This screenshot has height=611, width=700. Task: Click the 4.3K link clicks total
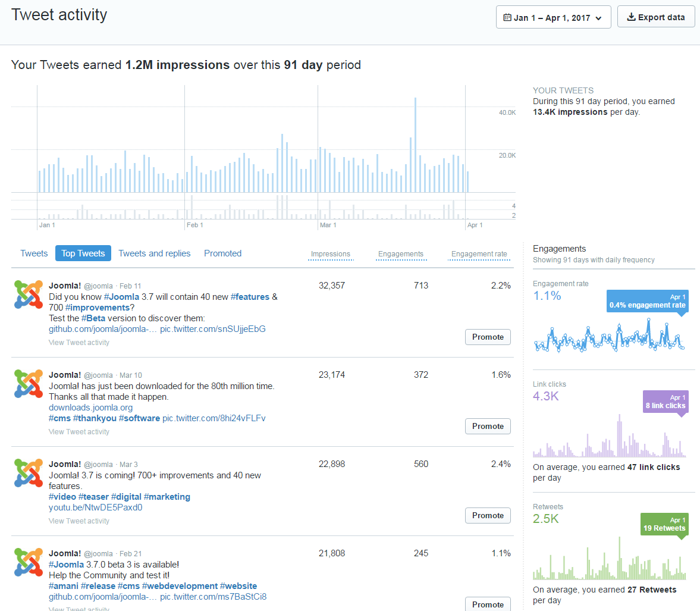coord(546,396)
